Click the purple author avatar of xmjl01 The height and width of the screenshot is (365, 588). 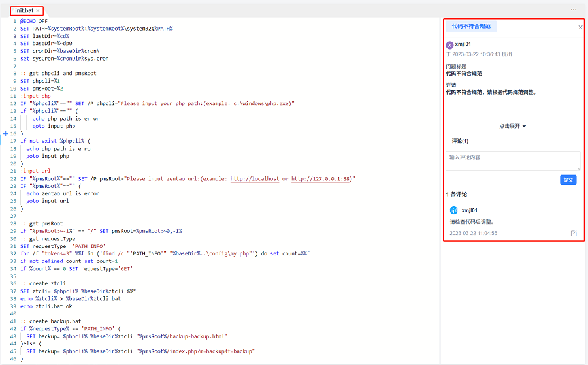click(449, 45)
